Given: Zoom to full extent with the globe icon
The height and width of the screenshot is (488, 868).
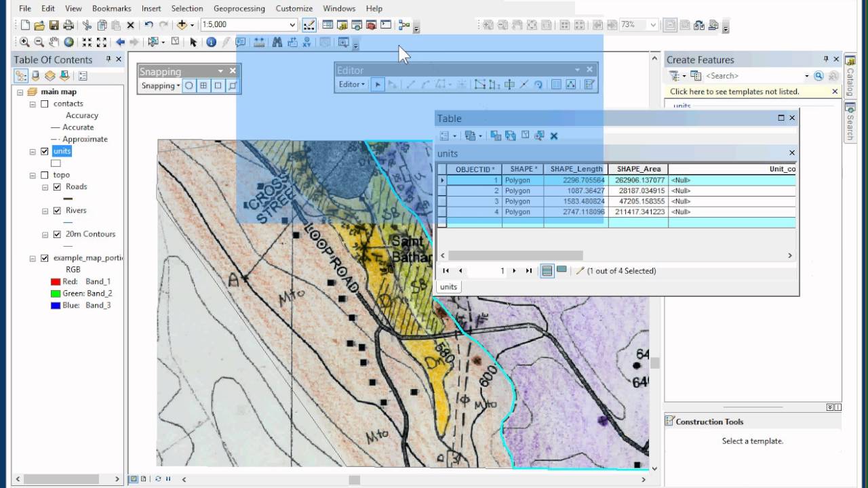Looking at the screenshot, I should click(x=69, y=42).
